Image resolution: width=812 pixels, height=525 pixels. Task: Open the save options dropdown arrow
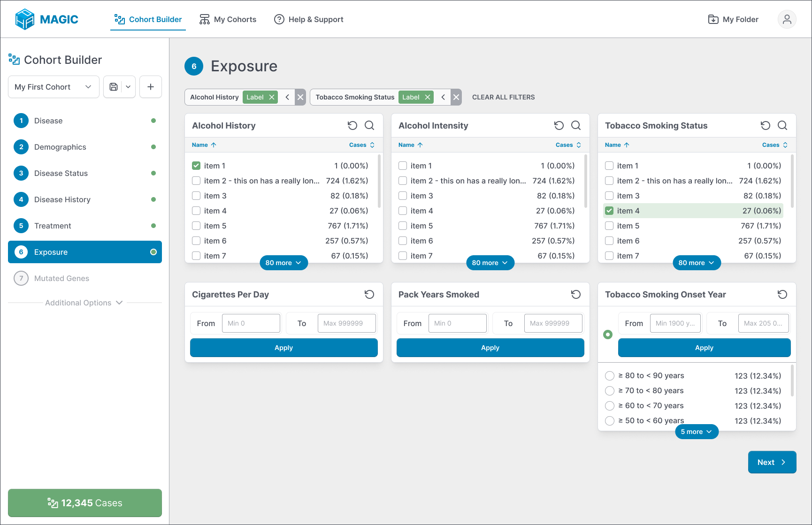(x=128, y=87)
